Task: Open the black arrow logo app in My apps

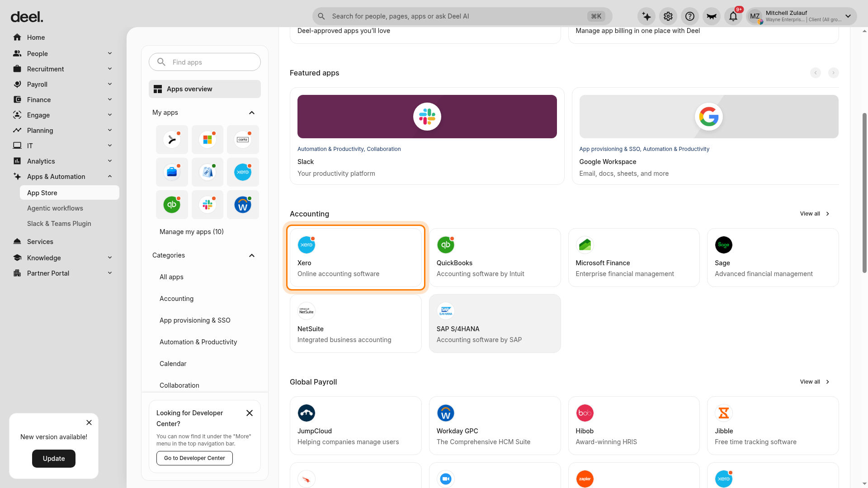Action: click(x=172, y=140)
